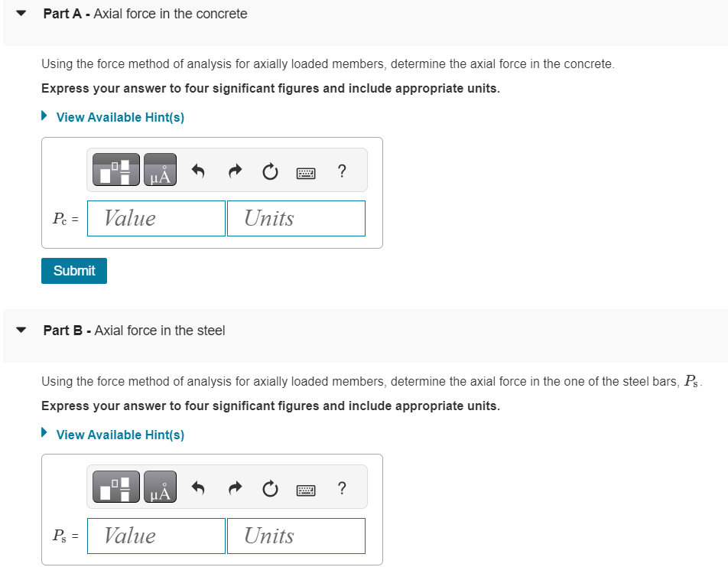Click the undo arrow in Part A toolbar

198,171
